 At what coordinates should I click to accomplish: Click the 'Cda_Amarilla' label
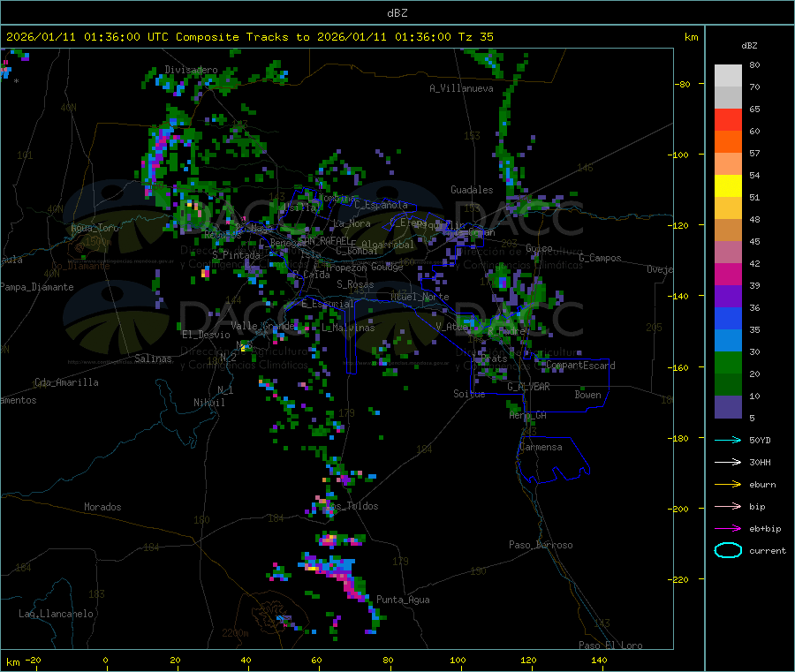(x=66, y=382)
